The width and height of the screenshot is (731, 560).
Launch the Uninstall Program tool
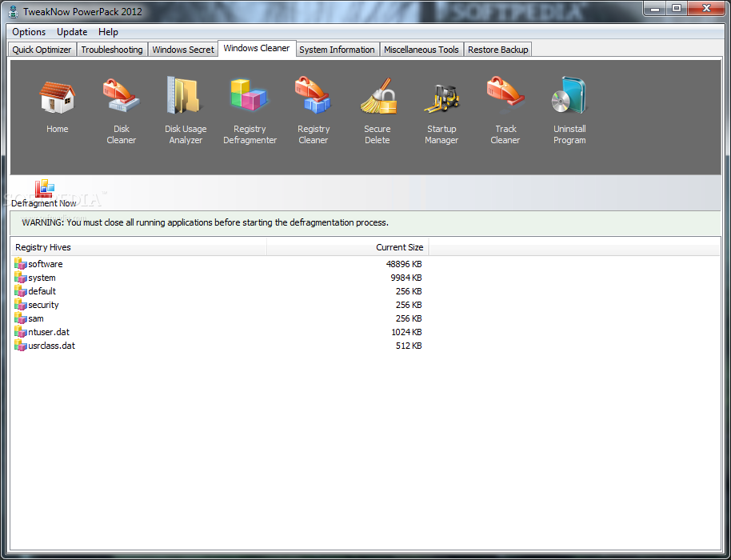click(569, 111)
